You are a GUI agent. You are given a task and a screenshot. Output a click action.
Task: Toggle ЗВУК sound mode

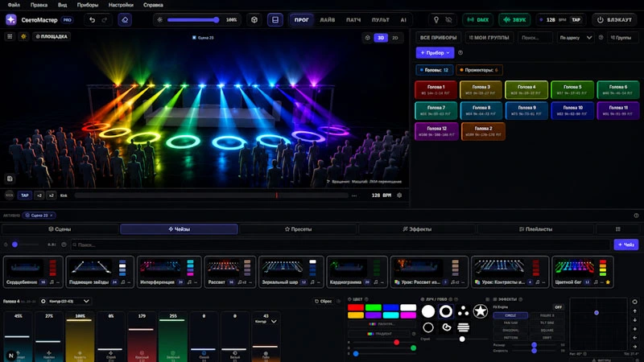pos(514,19)
